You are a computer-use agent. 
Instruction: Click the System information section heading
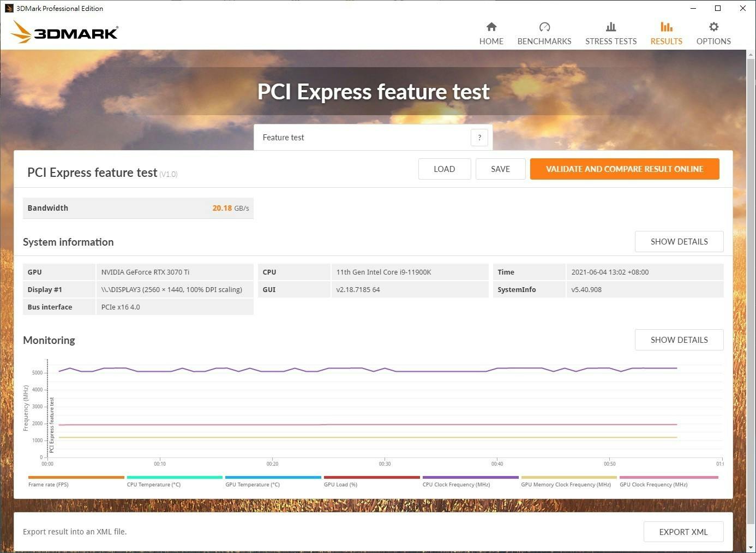[68, 242]
